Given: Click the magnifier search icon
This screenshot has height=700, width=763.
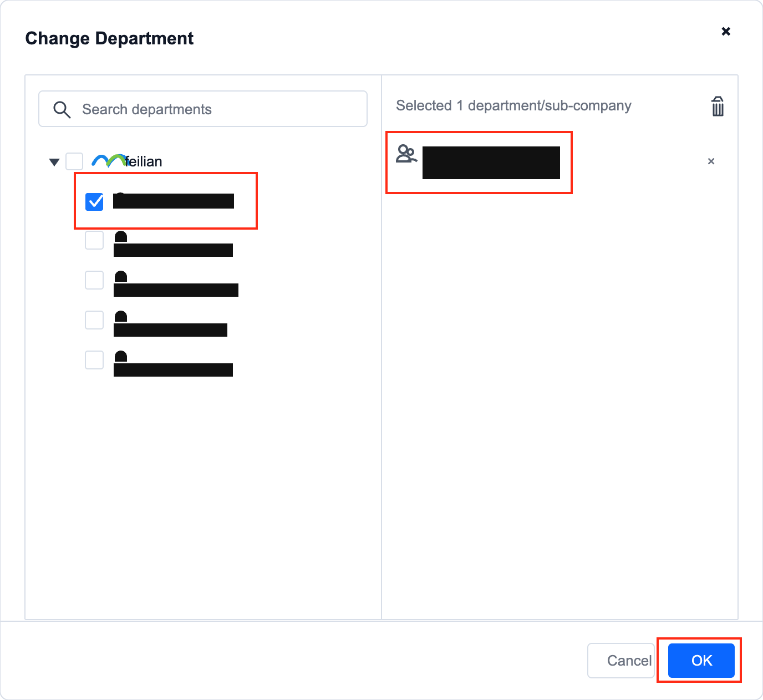Looking at the screenshot, I should point(62,109).
